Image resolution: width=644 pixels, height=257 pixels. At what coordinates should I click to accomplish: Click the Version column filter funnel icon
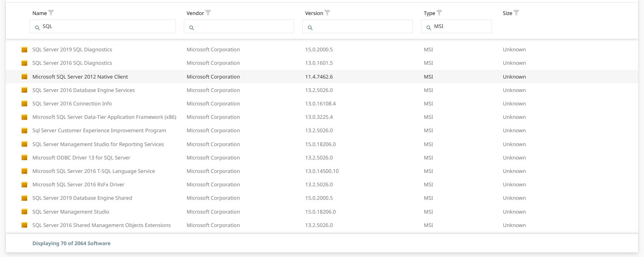click(x=327, y=13)
